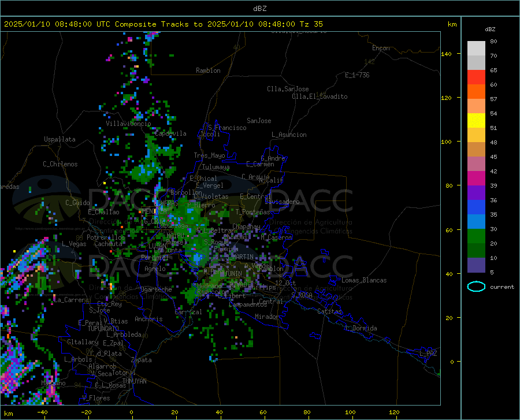The width and height of the screenshot is (520, 420).
Task: Click the 'Anchoris' label
Action: (148, 319)
